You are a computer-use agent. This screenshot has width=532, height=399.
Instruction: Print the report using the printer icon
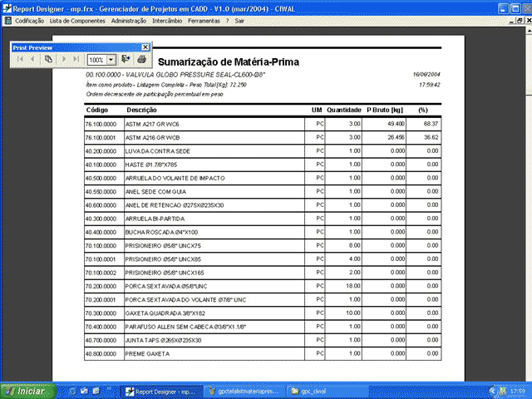pos(141,60)
